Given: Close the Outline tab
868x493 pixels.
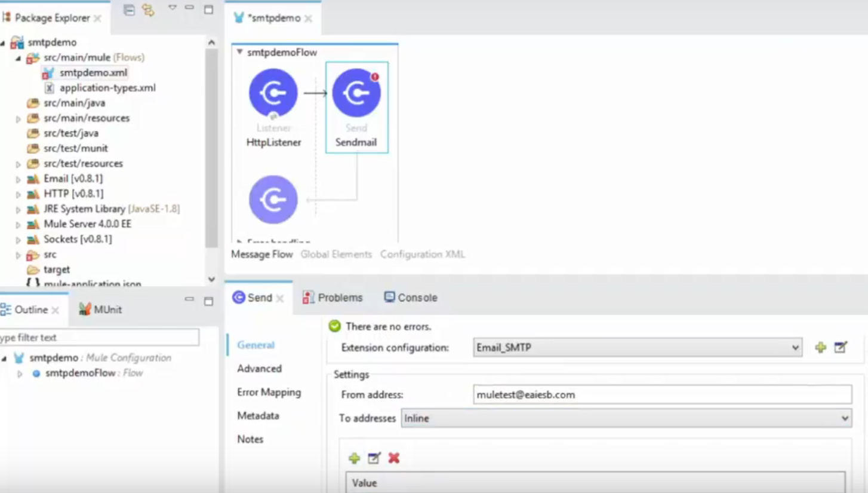Looking at the screenshot, I should click(56, 310).
